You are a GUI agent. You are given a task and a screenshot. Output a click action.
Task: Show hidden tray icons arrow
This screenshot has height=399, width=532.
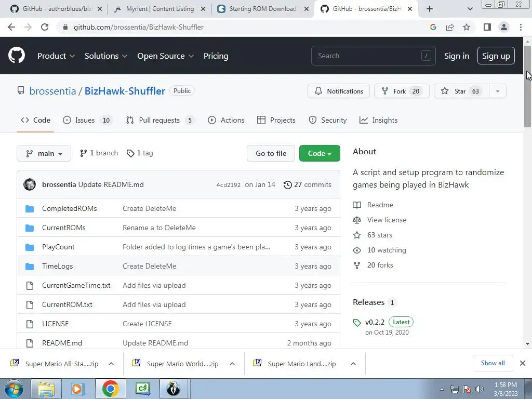442,389
